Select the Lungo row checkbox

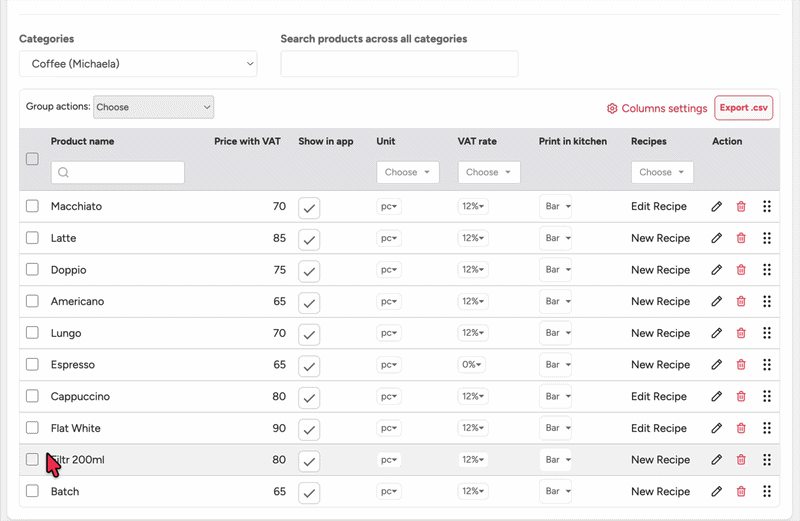(x=32, y=333)
